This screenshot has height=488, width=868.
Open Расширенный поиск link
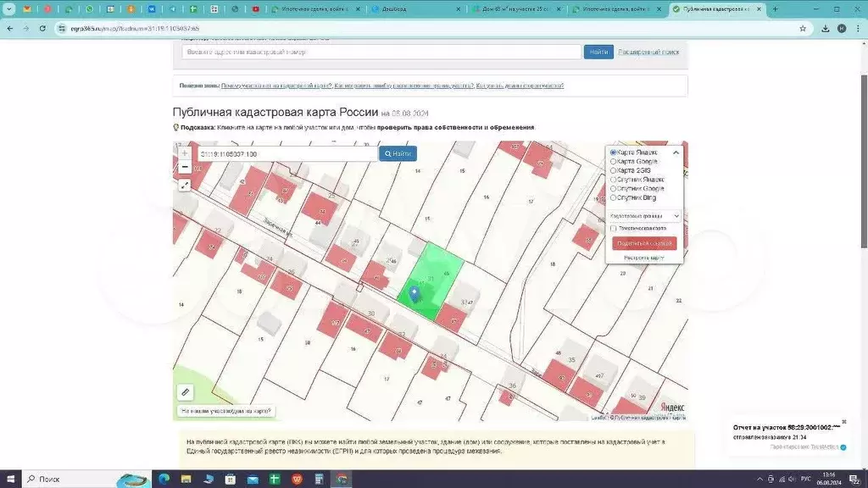[x=648, y=52]
